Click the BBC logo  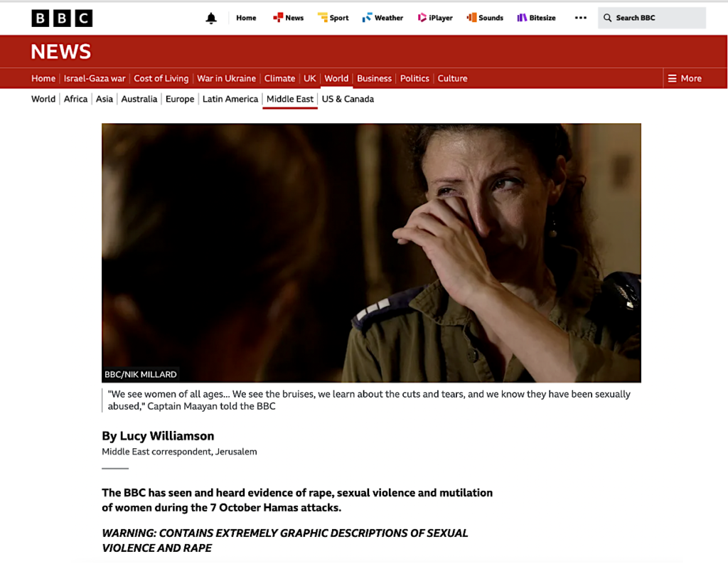[62, 18]
